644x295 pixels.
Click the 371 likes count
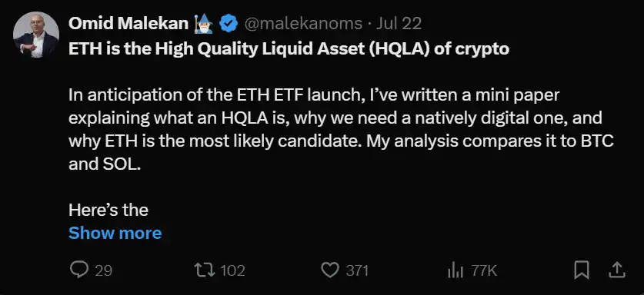[x=357, y=270]
